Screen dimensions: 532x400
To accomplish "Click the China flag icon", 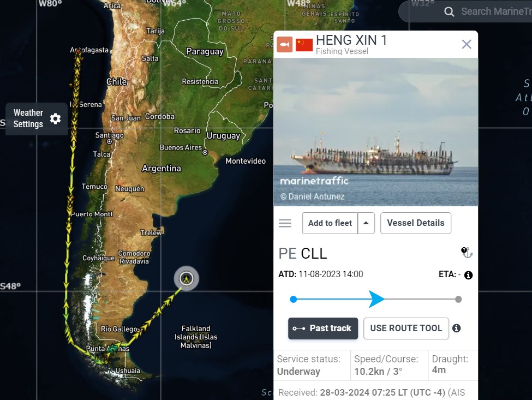I will pos(304,45).
